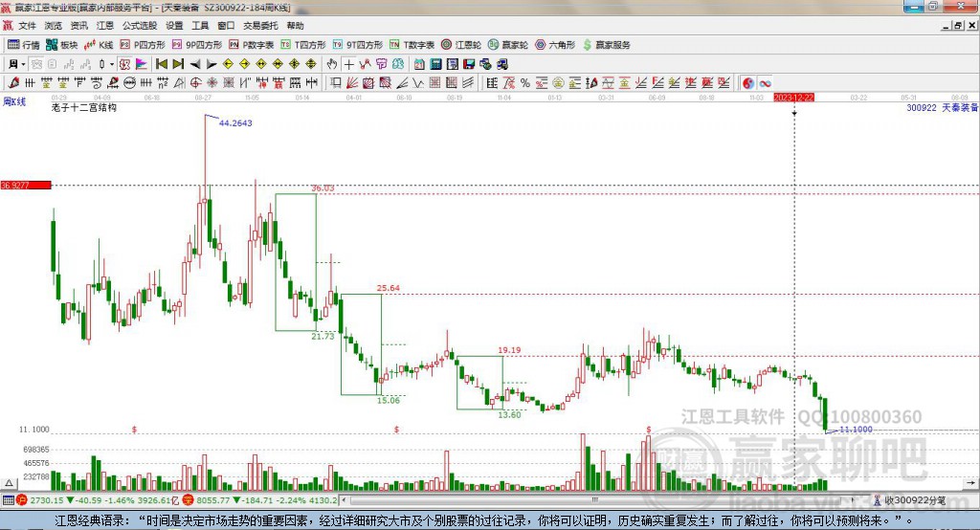Click the calendar 21 icon
The image size is (980, 530).
tap(419, 64)
